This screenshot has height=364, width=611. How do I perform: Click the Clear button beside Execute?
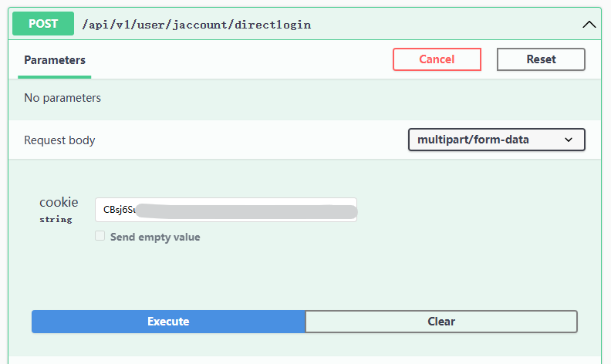point(441,322)
